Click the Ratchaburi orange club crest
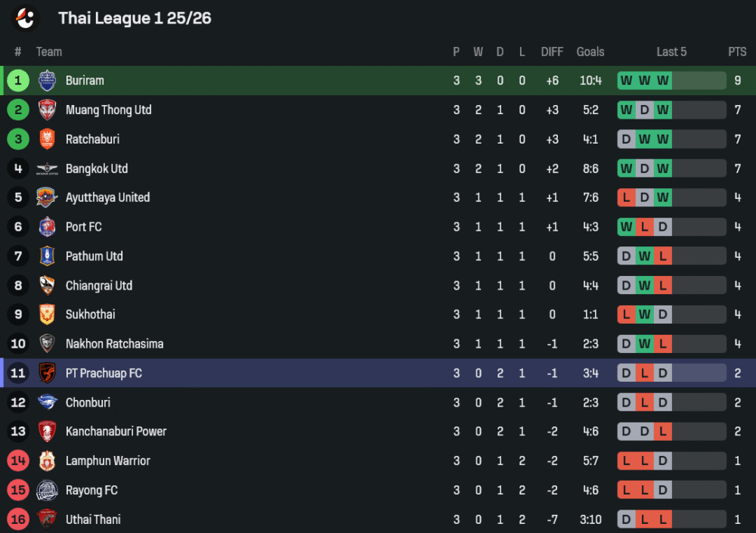 [47, 139]
